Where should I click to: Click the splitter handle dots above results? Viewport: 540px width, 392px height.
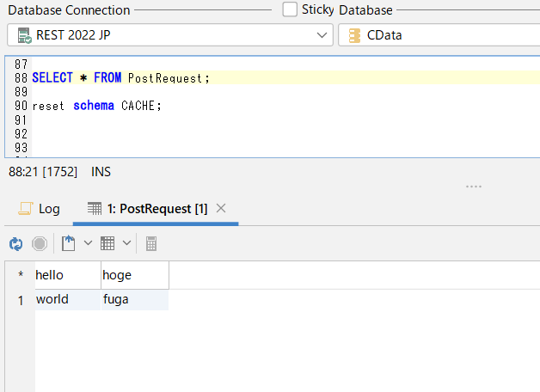(x=474, y=186)
